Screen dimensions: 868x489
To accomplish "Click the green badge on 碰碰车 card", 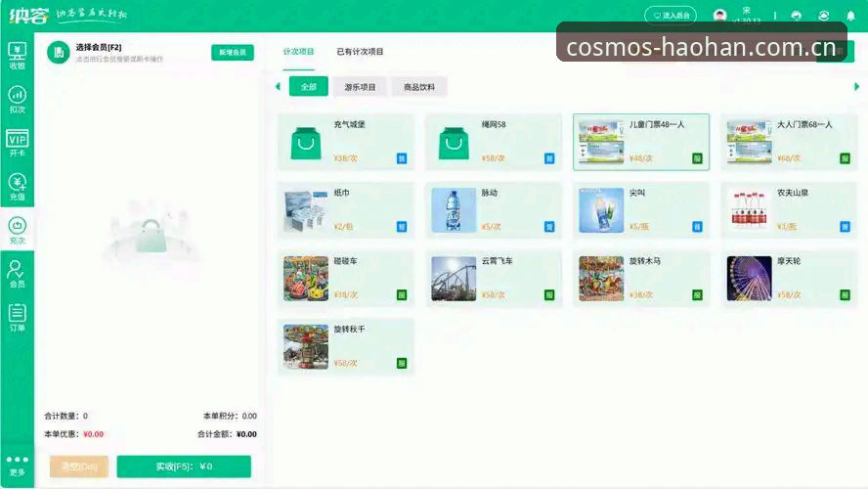I will tap(402, 295).
